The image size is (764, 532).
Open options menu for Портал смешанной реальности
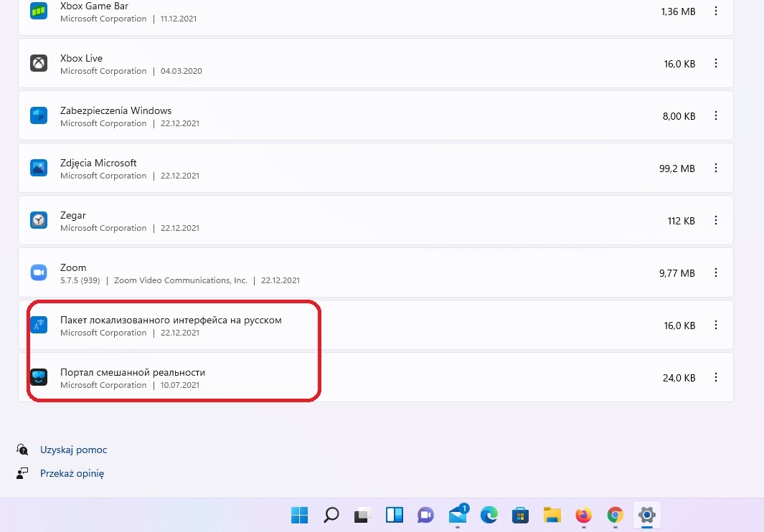click(716, 377)
